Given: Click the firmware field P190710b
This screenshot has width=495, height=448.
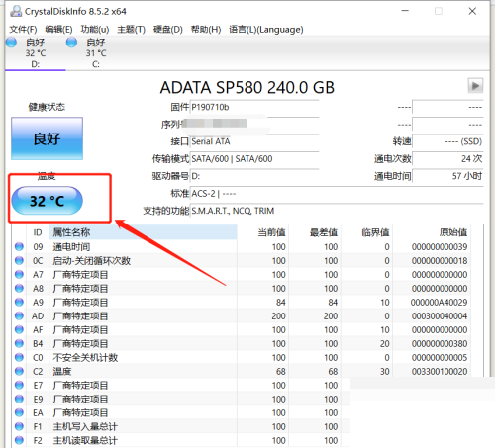Looking at the screenshot, I should pyautogui.click(x=254, y=107).
